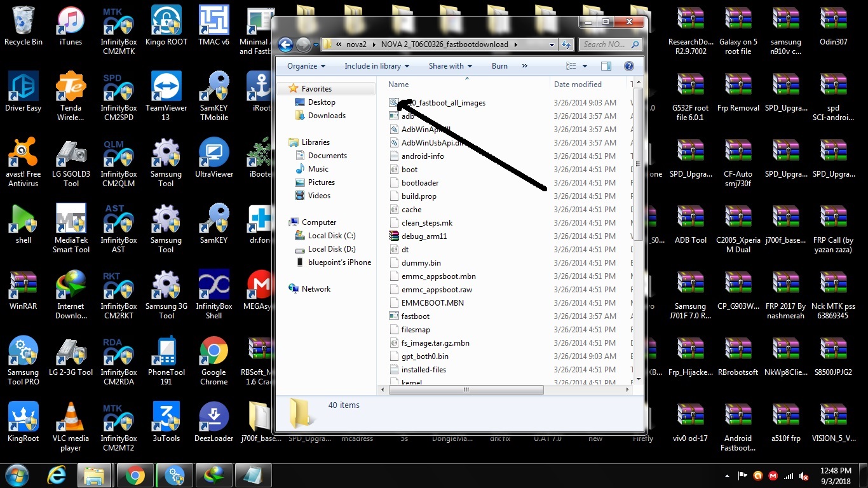Open the VLC media player desktop icon
The image size is (868, 488).
pos(71,427)
